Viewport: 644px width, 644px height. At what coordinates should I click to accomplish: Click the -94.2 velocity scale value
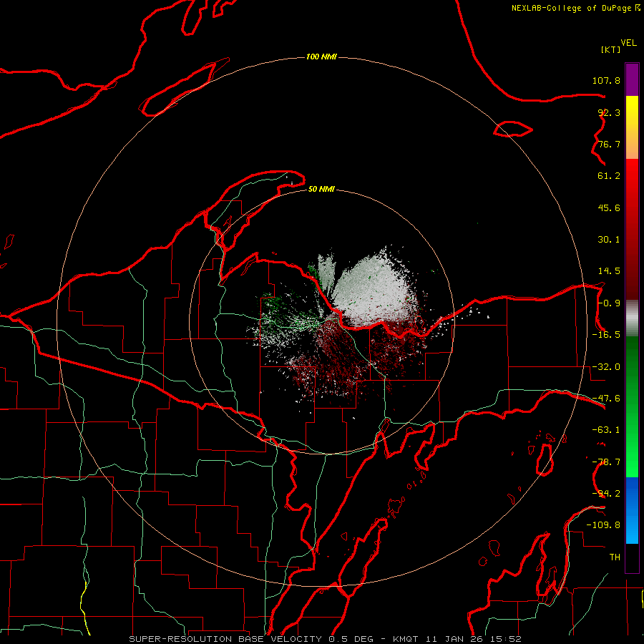tap(606, 494)
